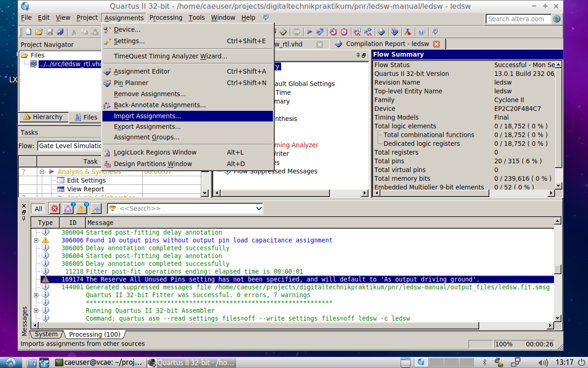The image size is (588, 368).
Task: Expand the Fitter was successful message
Action: click(36, 295)
